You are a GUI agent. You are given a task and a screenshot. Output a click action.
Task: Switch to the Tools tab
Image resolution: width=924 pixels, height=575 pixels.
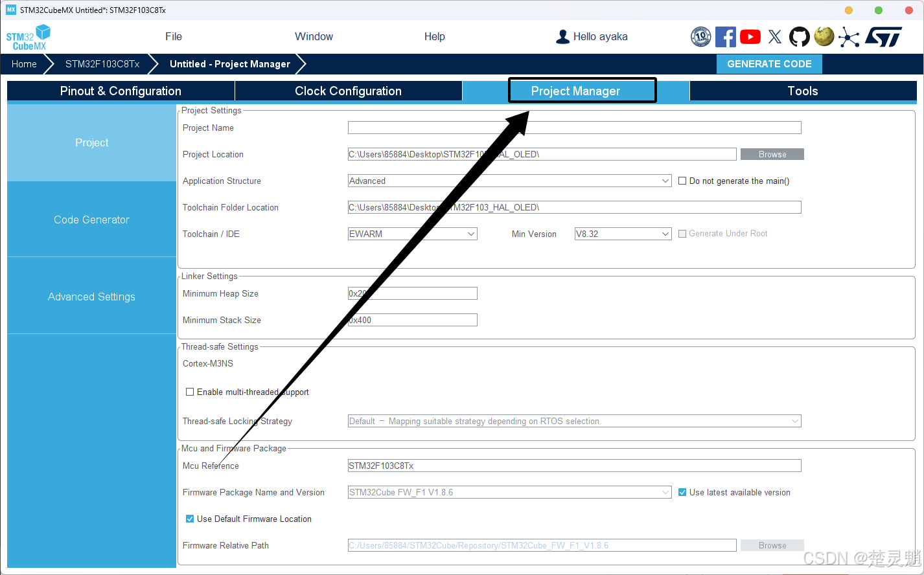pyautogui.click(x=803, y=91)
